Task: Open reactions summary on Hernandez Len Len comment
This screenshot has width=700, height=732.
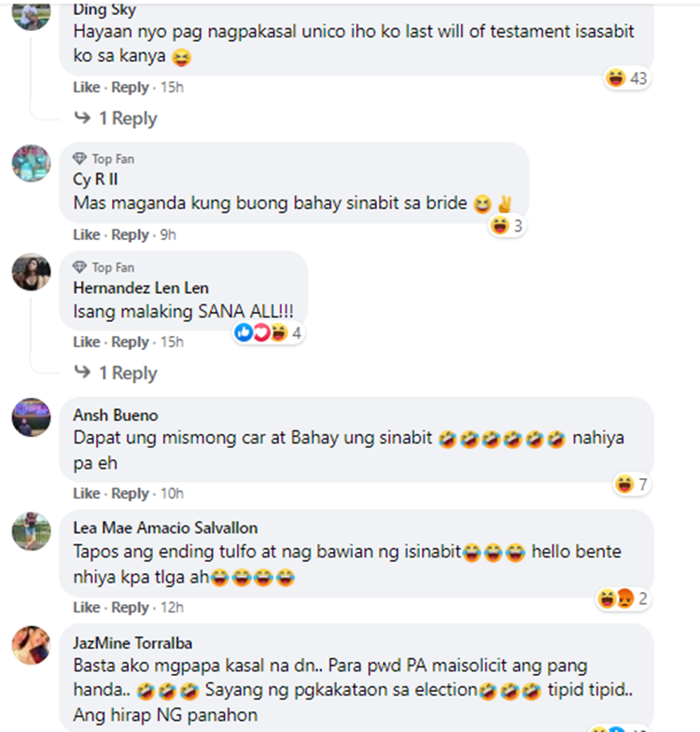Action: (269, 332)
